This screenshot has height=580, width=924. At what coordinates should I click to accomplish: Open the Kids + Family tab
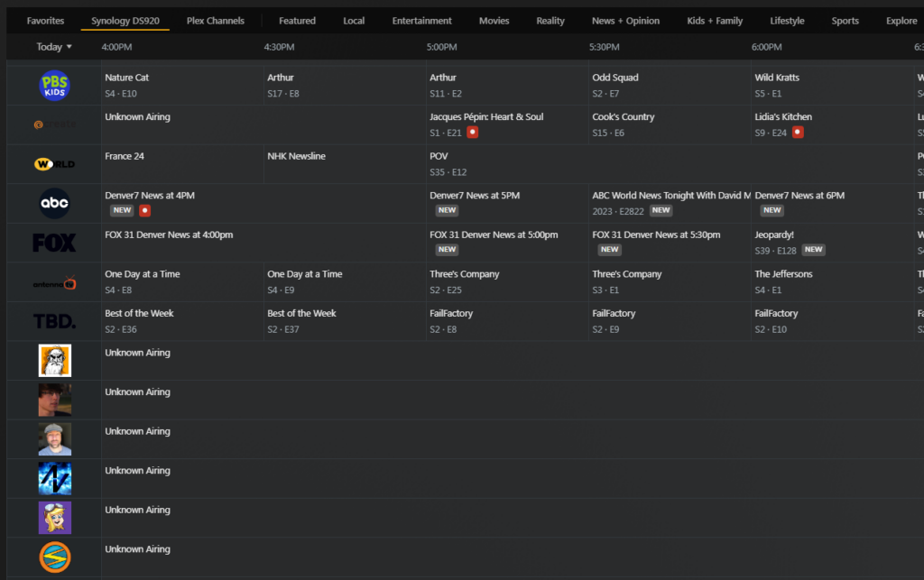[x=715, y=21]
